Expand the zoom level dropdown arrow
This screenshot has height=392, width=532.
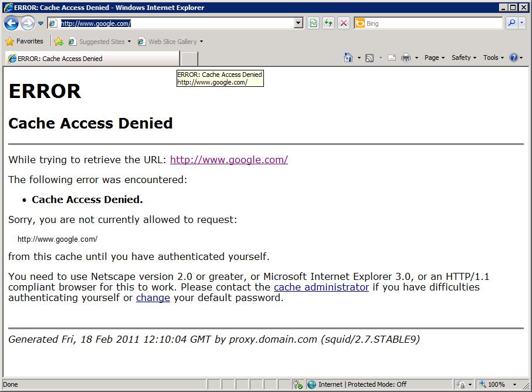tap(514, 384)
